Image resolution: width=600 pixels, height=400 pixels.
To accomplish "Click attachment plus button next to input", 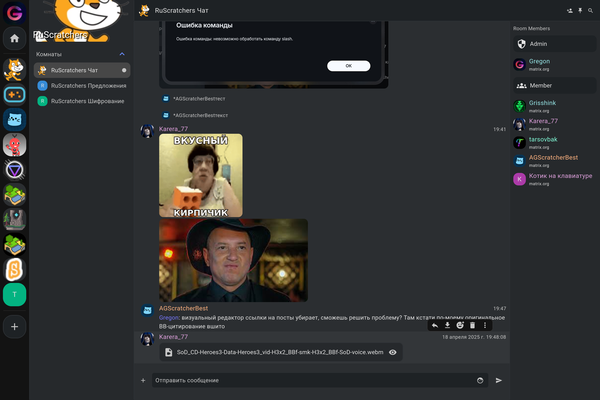I will point(143,380).
